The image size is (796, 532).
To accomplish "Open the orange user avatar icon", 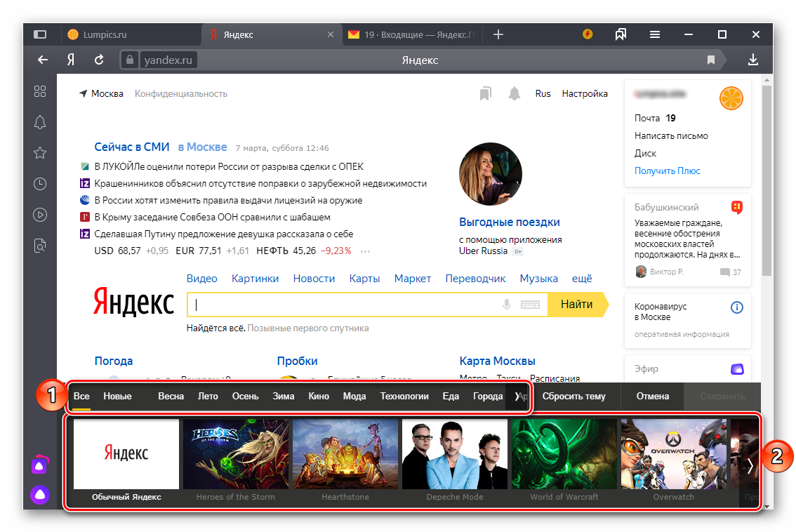I will tap(731, 98).
